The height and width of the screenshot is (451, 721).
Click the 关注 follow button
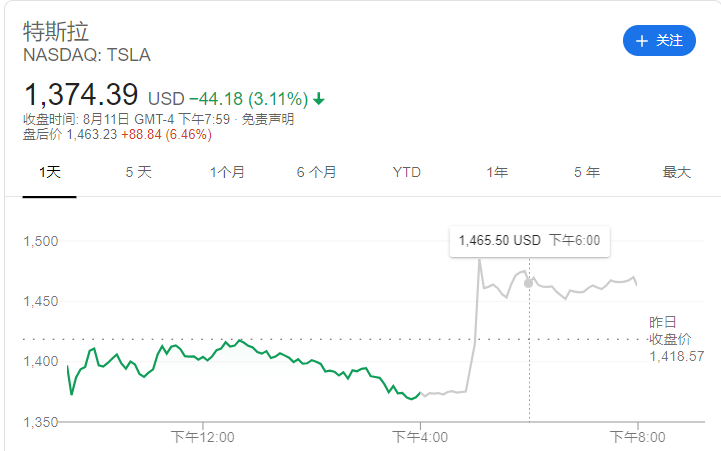pyautogui.click(x=659, y=41)
